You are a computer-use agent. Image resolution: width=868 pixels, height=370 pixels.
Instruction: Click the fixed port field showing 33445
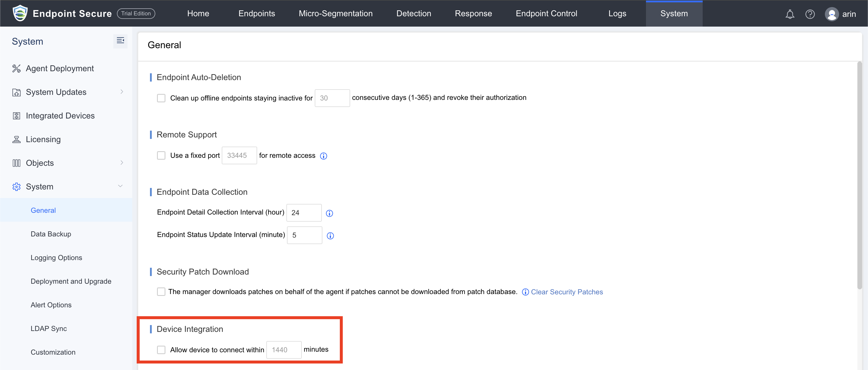(x=239, y=155)
